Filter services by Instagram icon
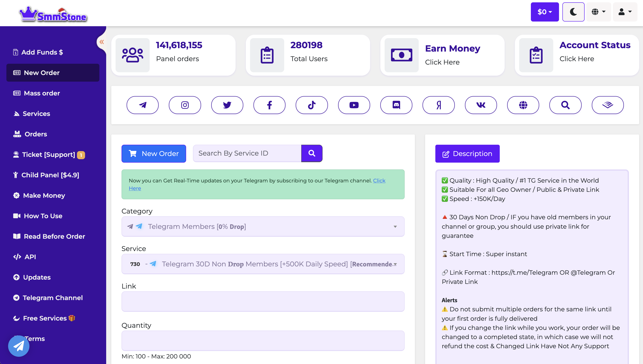 click(185, 105)
